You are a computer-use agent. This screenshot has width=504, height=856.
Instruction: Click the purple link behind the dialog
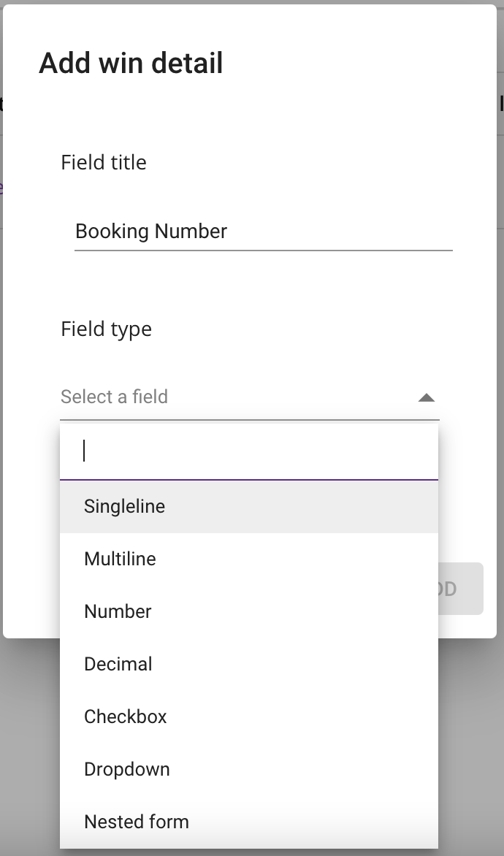pyautogui.click(x=1, y=186)
